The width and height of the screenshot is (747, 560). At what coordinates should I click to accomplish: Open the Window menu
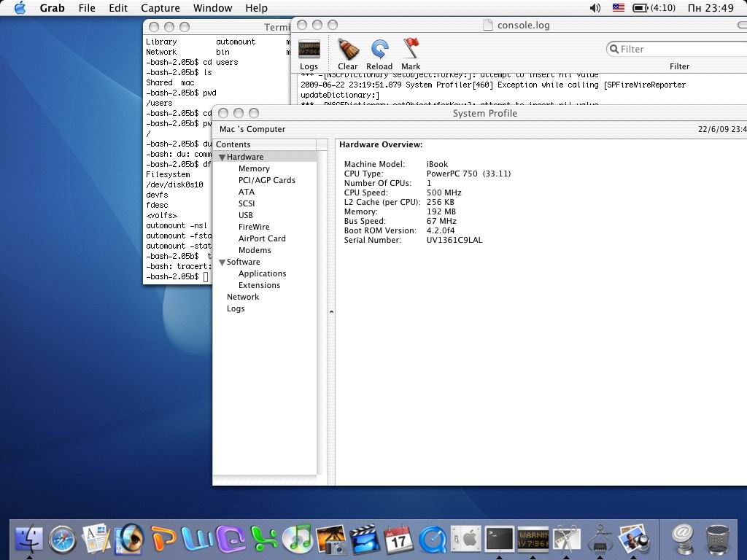tap(212, 7)
